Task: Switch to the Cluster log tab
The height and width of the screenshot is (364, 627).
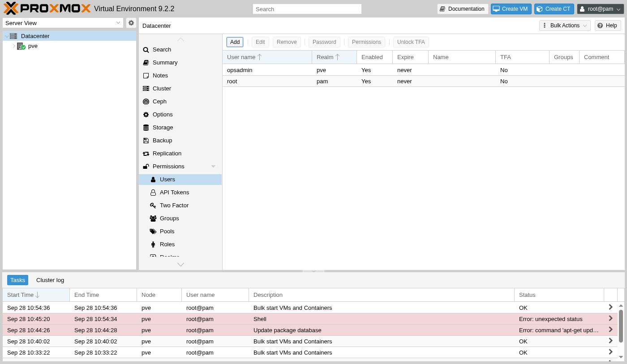Action: click(x=50, y=280)
